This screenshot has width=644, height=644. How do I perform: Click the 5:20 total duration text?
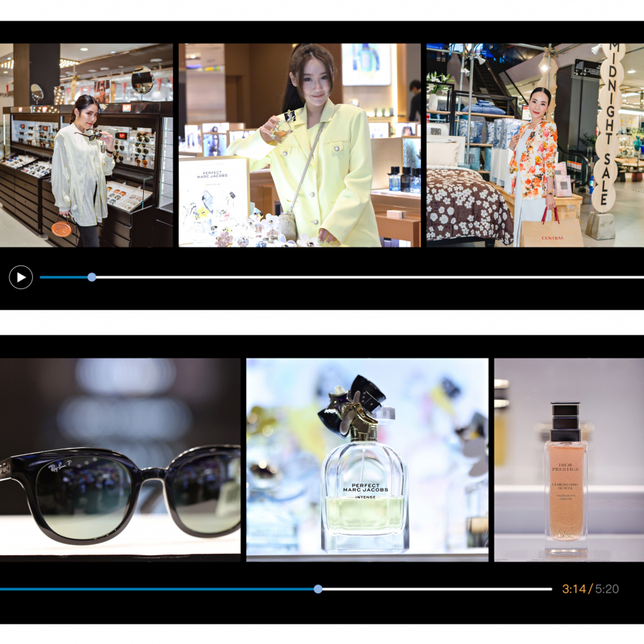(607, 589)
